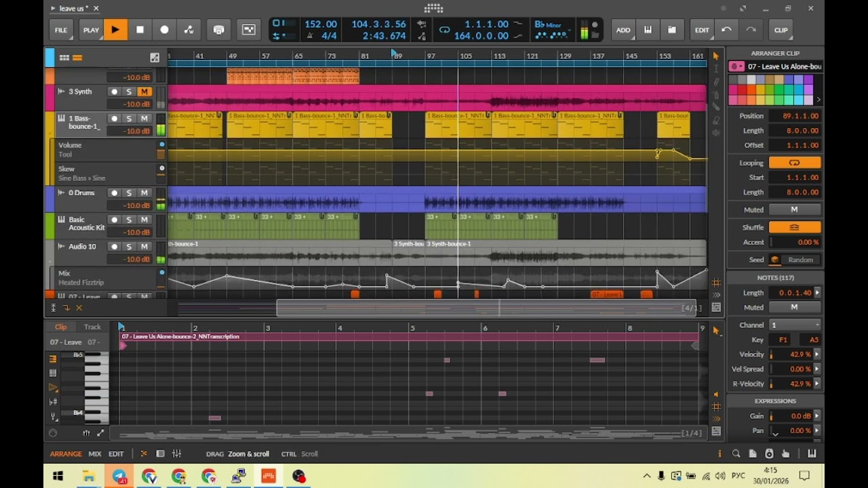Toggle the metronome icon beside time signature
The width and height of the screenshot is (868, 488).
click(309, 36)
